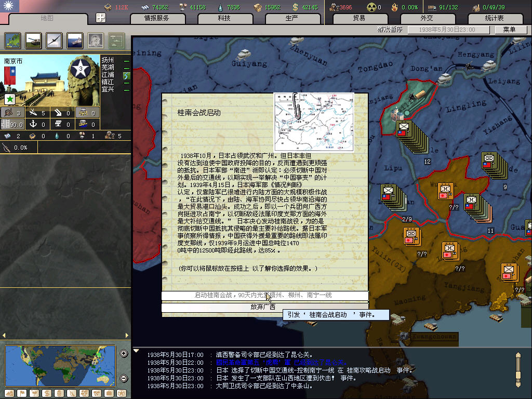This screenshot has width=532, height=399.
Task: Zoom in the minimap with plus button
Action: pyautogui.click(x=124, y=353)
